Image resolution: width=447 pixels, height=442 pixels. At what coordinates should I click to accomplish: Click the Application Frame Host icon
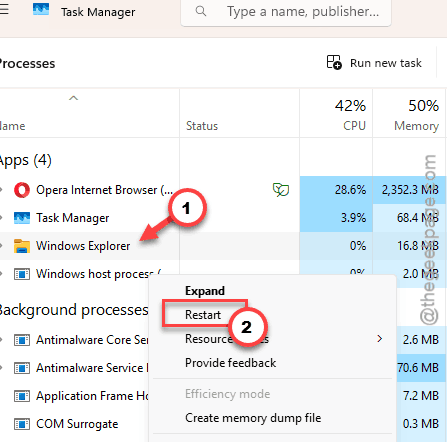[x=22, y=396]
